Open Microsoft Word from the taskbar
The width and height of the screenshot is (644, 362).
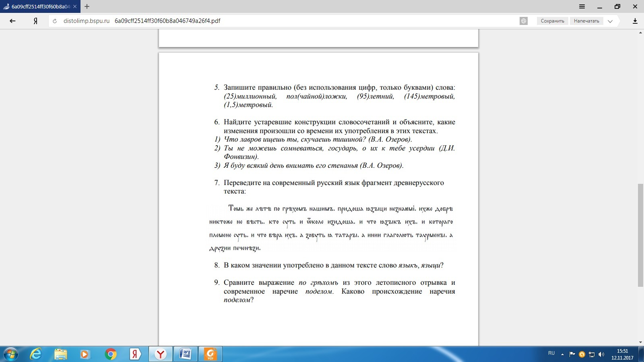point(186,354)
